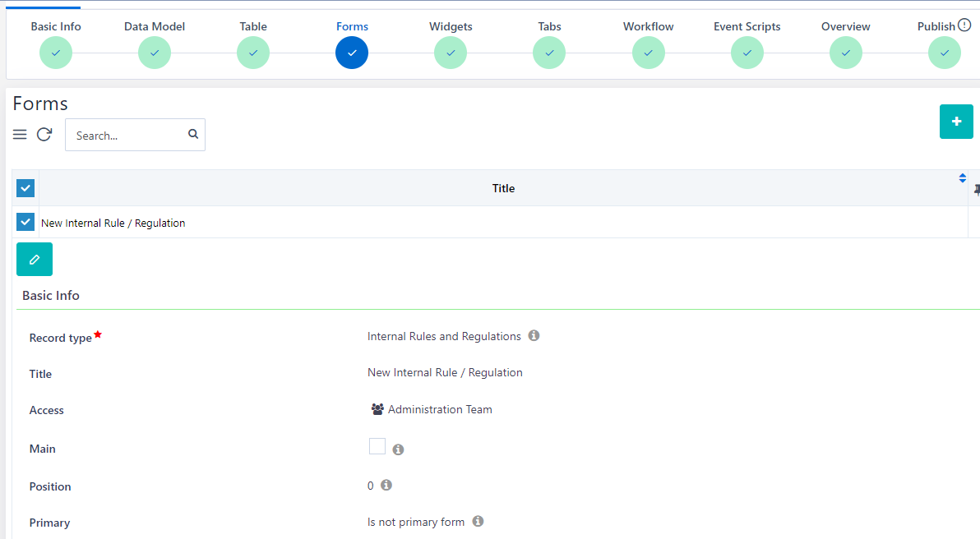Check the Main checkbox
The image size is (980, 539).
(377, 446)
